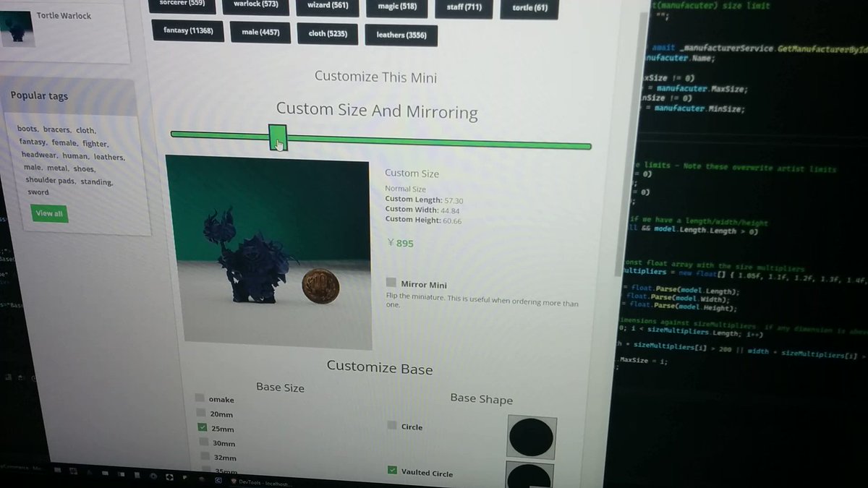Click the standing popular tag link
This screenshot has height=488, width=868.
[97, 181]
